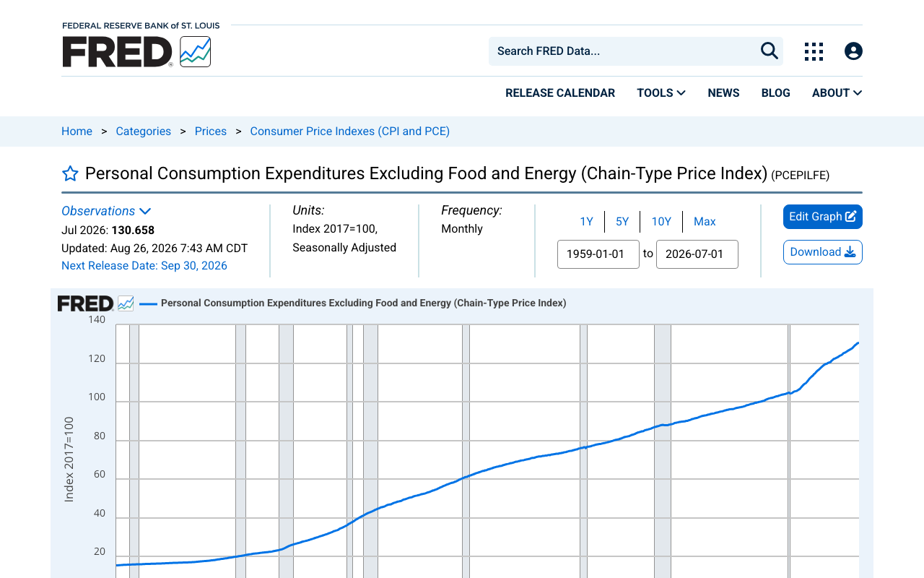Click the Index 2017=100 y-axis label
The width and height of the screenshot is (924, 578).
tap(69, 460)
